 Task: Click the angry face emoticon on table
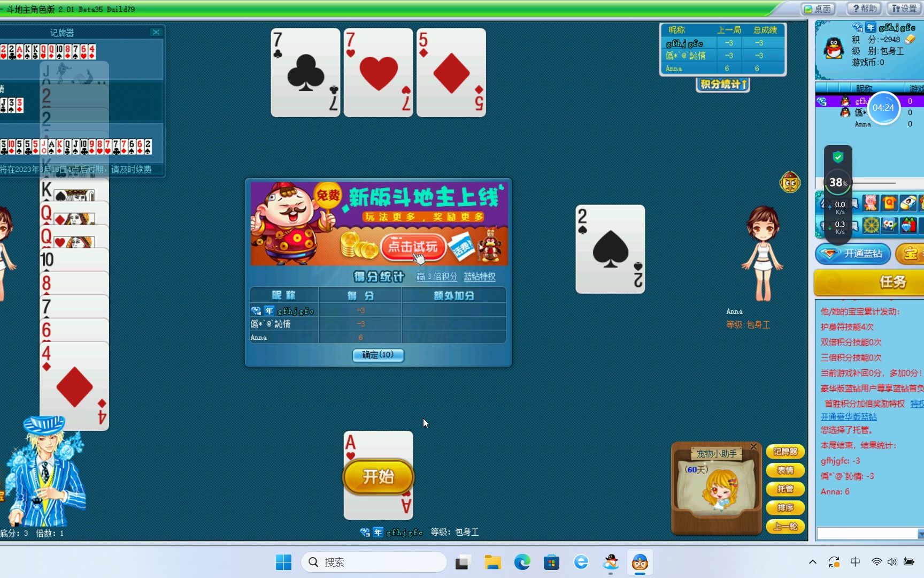pyautogui.click(x=790, y=182)
